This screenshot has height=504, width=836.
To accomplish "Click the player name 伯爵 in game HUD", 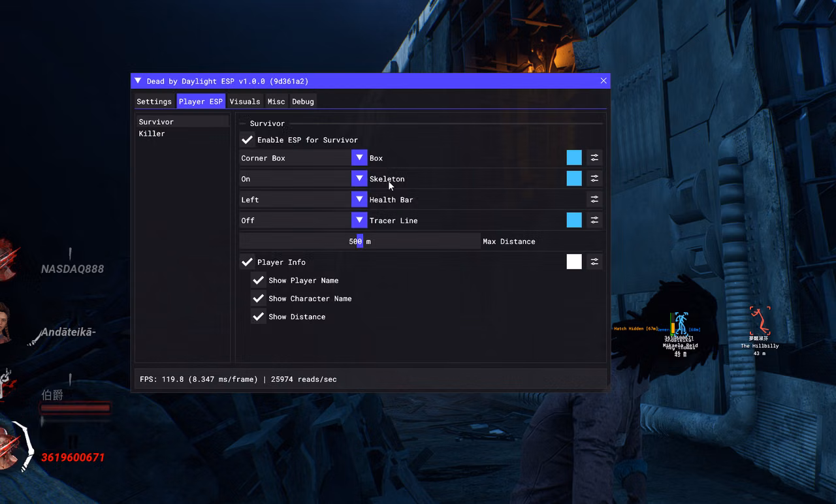I will (x=52, y=395).
